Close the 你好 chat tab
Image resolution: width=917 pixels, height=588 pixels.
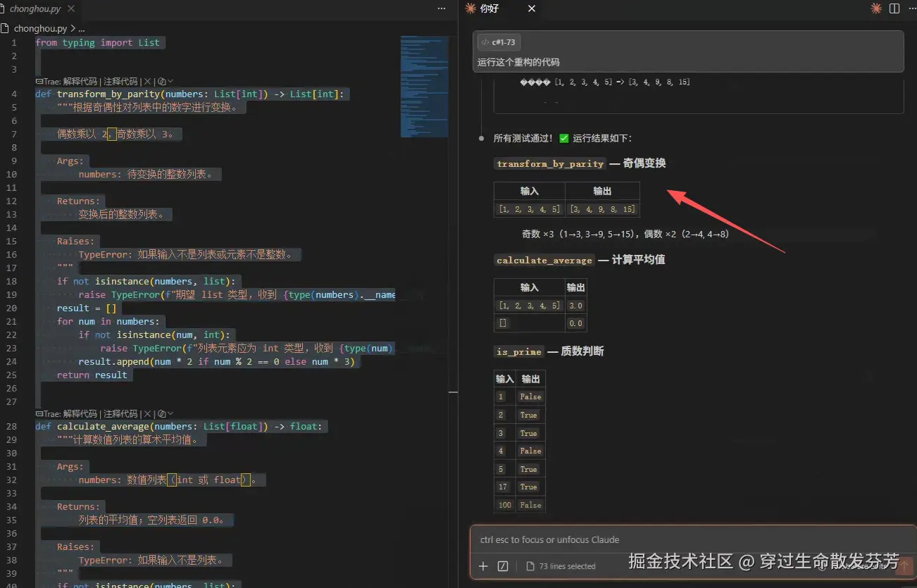pyautogui.click(x=532, y=8)
